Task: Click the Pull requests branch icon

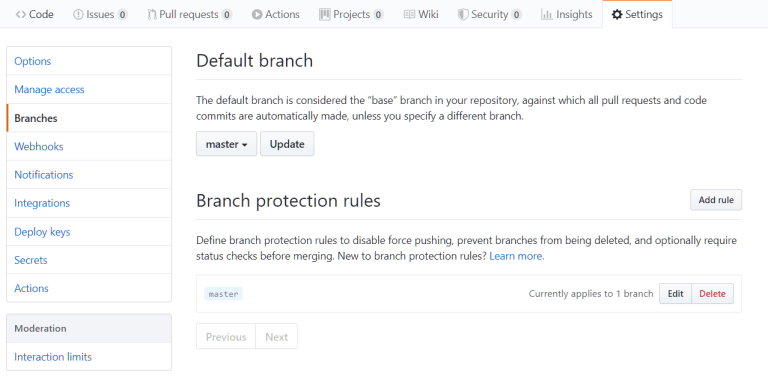Action: click(152, 15)
